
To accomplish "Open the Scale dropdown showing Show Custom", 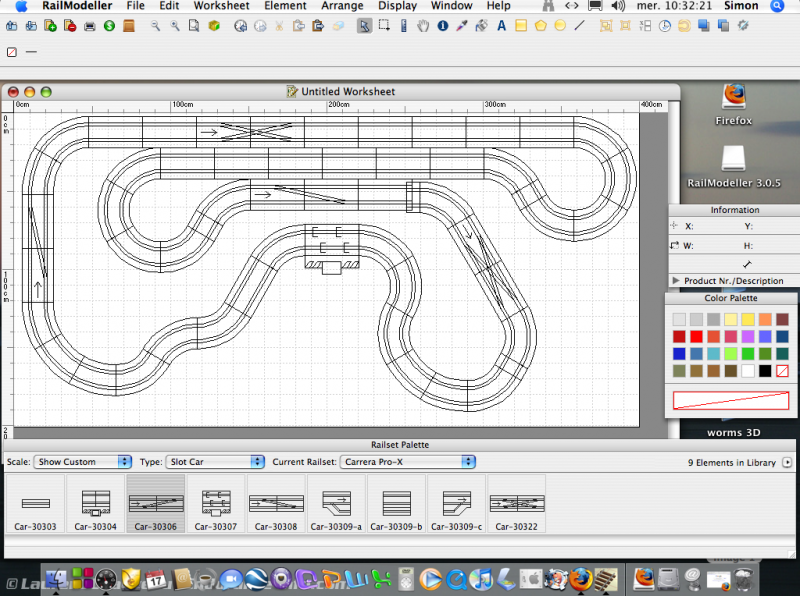I will tap(82, 462).
